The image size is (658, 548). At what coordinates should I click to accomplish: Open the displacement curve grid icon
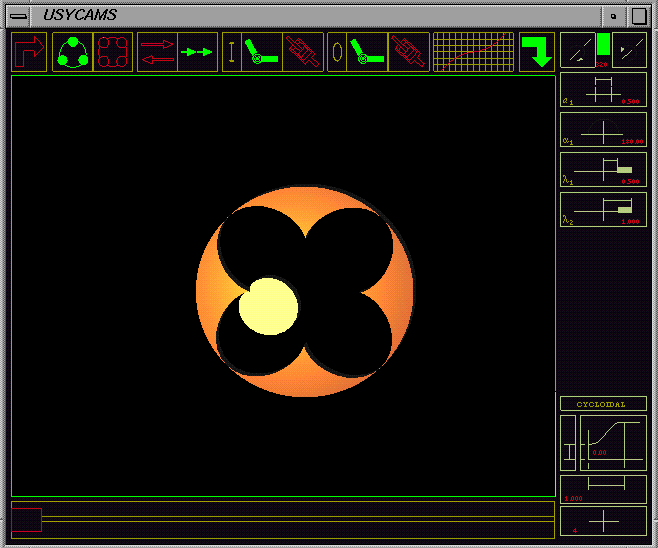(473, 52)
